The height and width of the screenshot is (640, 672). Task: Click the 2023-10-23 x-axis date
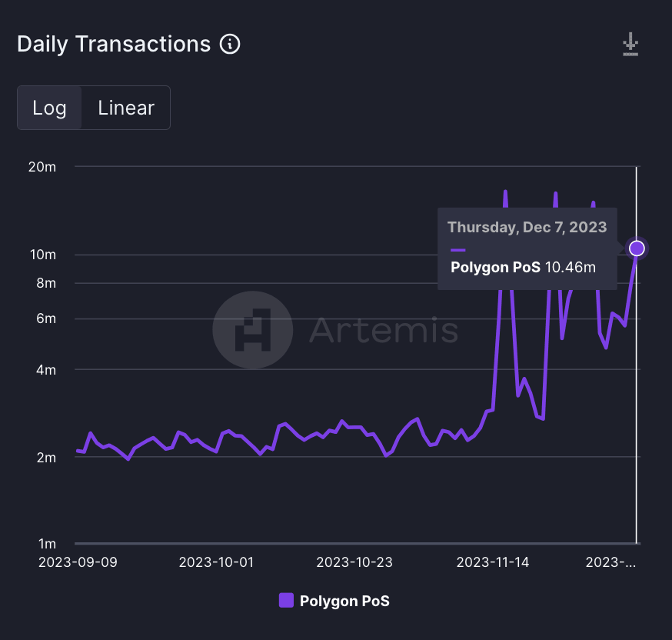click(354, 562)
